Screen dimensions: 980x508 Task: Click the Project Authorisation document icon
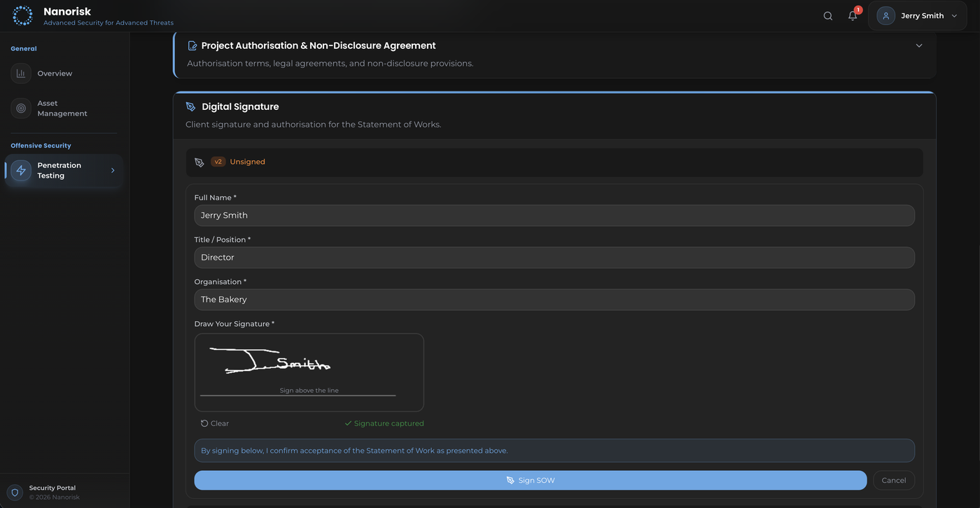coord(191,45)
